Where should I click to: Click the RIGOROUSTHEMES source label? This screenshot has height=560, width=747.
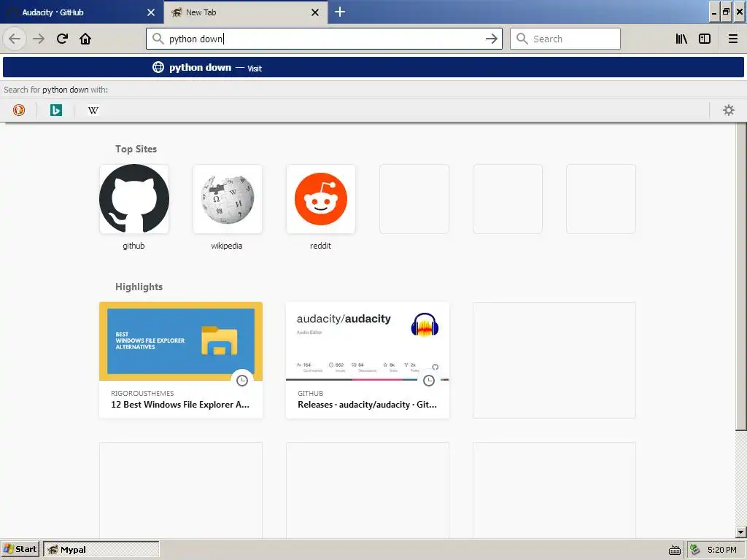[142, 393]
